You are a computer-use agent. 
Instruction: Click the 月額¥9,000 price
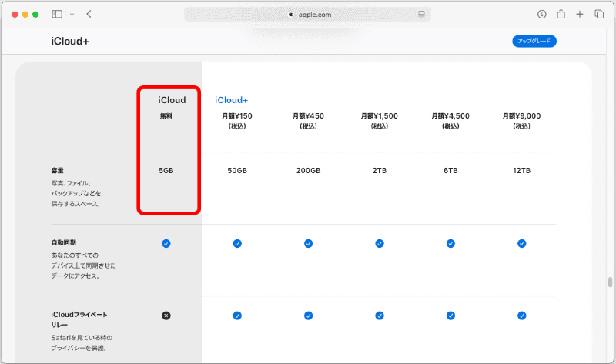522,116
